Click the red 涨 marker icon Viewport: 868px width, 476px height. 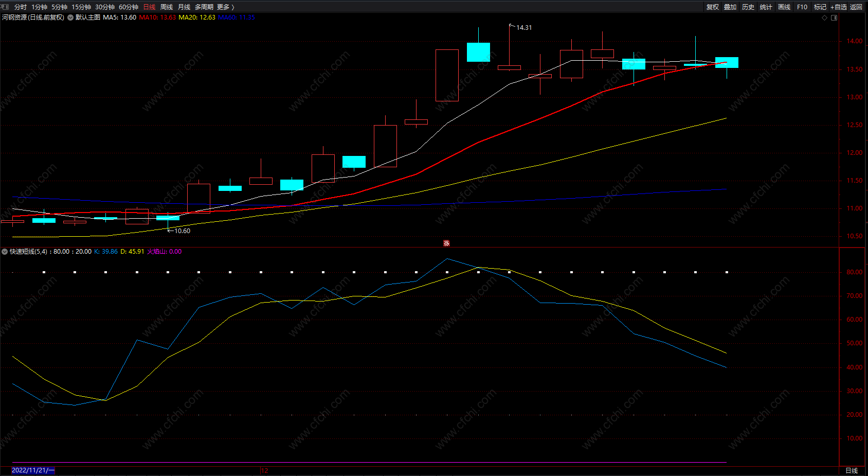click(x=446, y=243)
